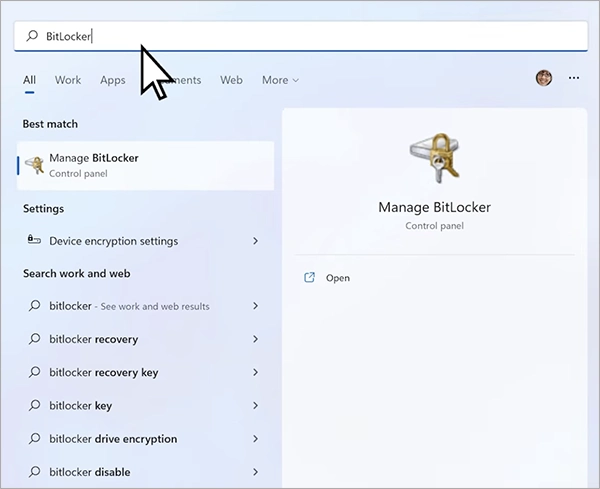The image size is (600, 489).
Task: Open the user profile avatar
Action: click(x=544, y=78)
